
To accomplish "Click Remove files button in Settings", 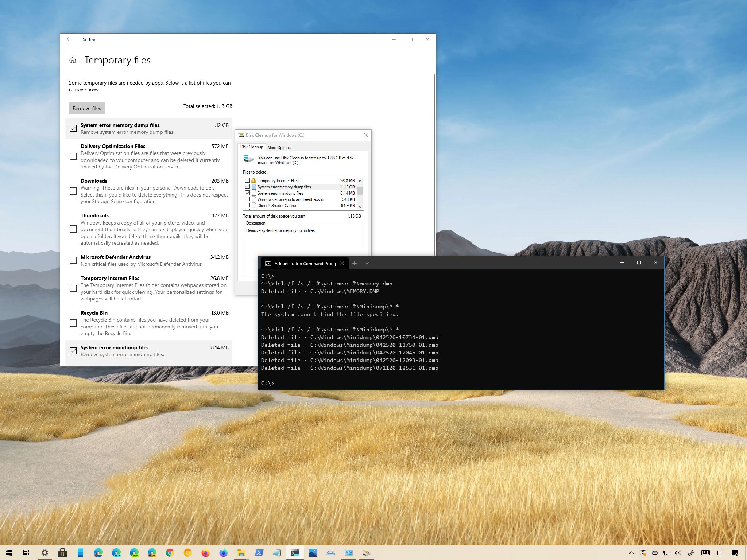I will click(86, 108).
